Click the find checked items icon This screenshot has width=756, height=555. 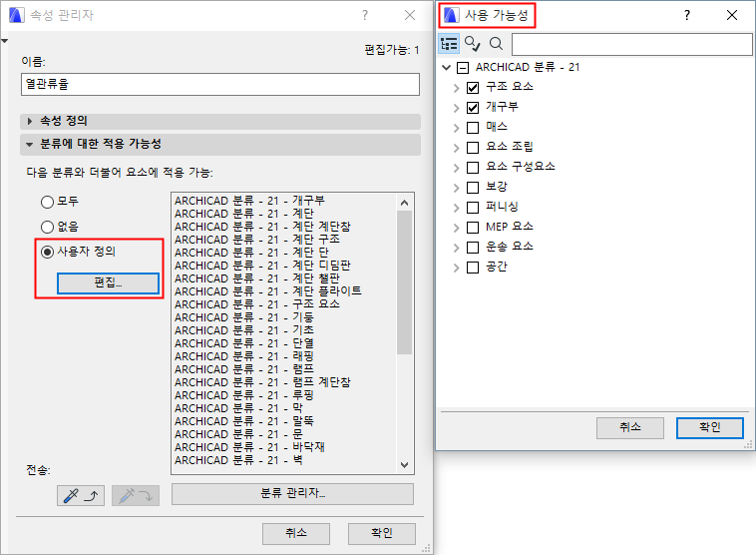(x=472, y=44)
